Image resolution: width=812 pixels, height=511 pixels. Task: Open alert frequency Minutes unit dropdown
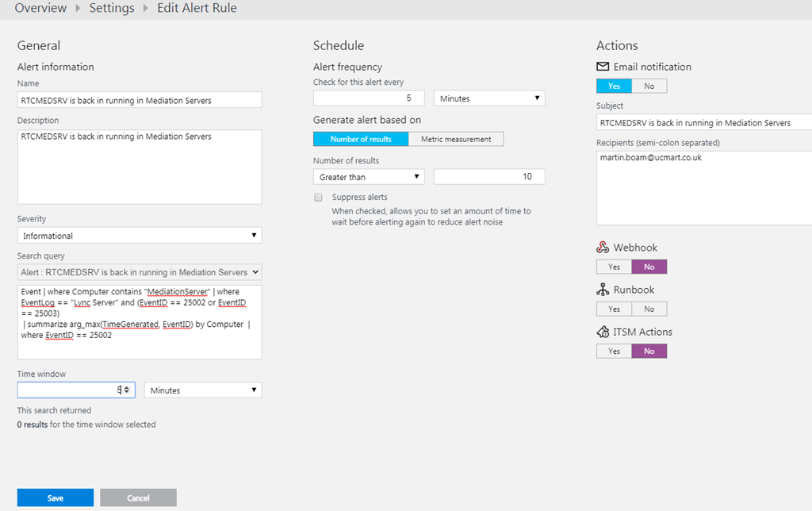tap(489, 98)
